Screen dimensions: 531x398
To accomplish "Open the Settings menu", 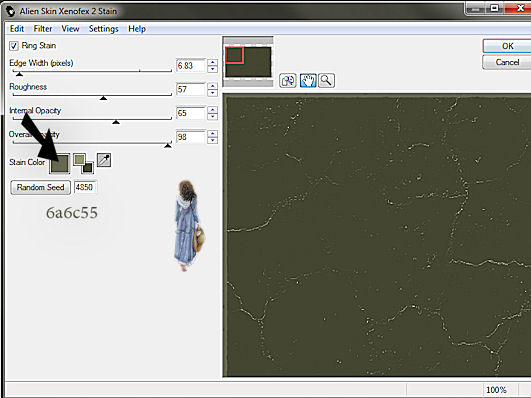I will pos(104,29).
